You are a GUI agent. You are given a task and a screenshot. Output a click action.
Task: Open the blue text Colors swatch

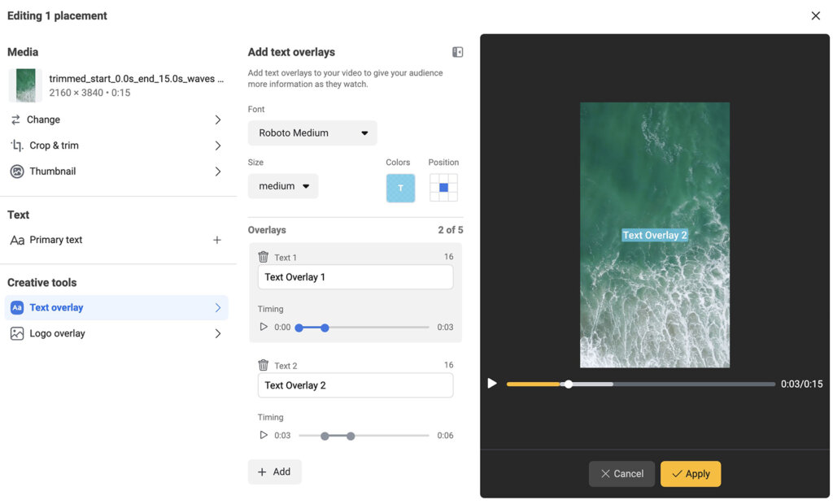400,187
